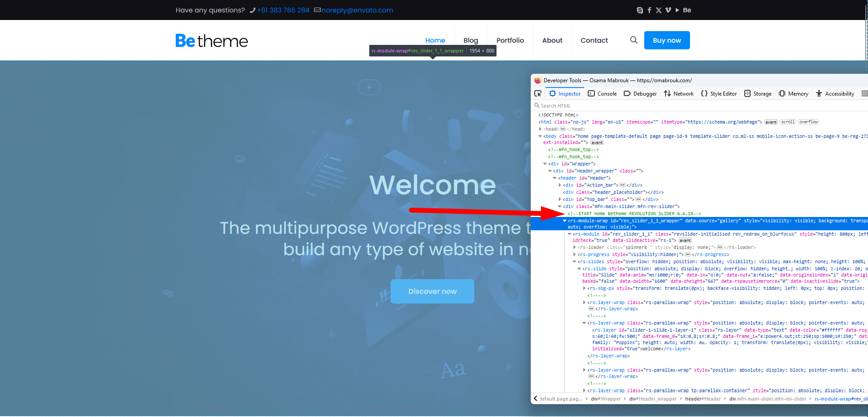This screenshot has width=868, height=417.
Task: Pick an element with the element picker
Action: pyautogui.click(x=538, y=93)
